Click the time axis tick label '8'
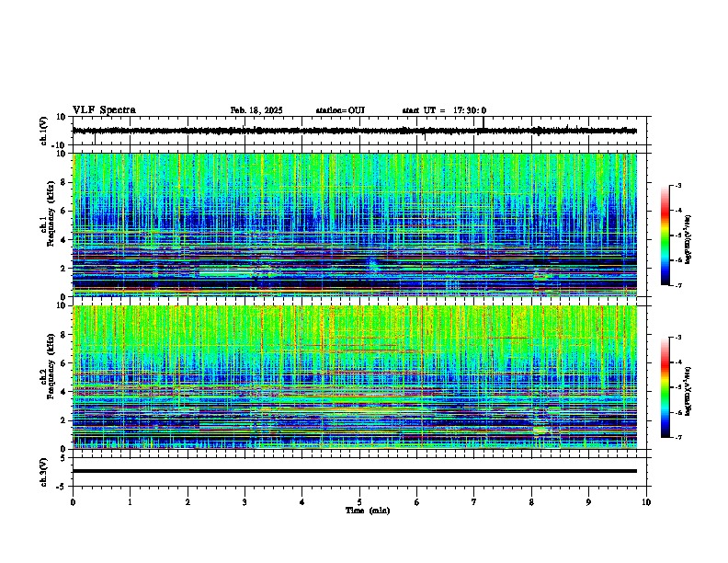The height and width of the screenshot is (563, 728). click(531, 502)
